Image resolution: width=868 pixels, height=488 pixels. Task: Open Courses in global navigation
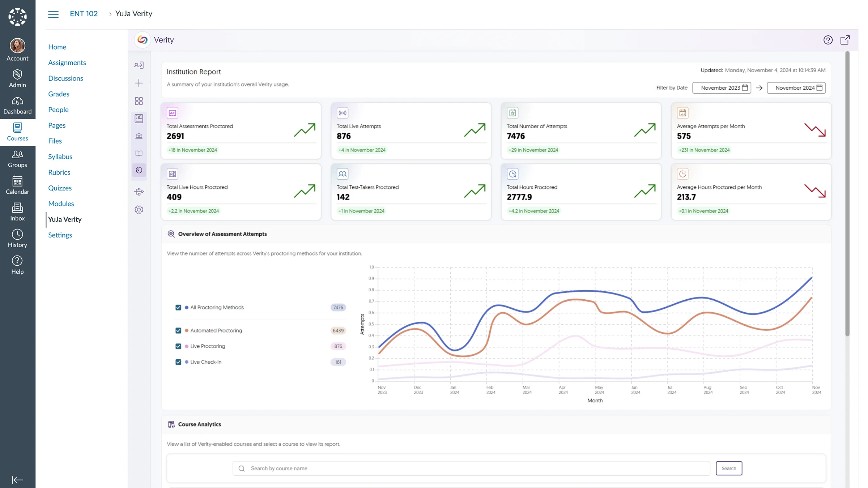click(17, 132)
